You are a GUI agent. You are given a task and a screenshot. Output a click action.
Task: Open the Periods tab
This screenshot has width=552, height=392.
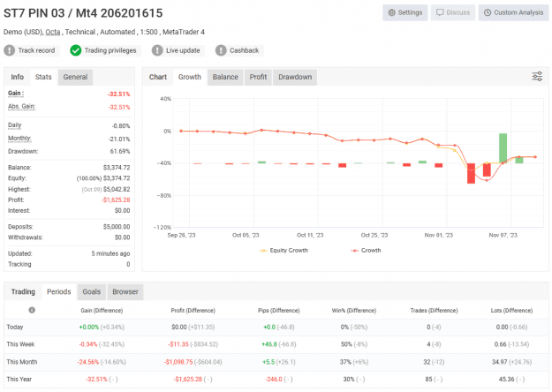[x=59, y=291]
